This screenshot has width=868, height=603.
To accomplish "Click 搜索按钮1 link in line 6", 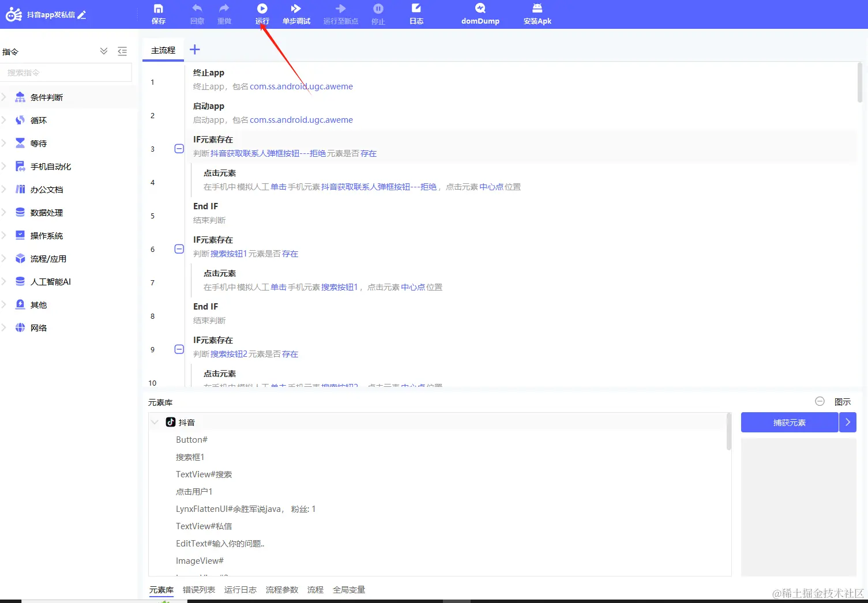I will click(228, 254).
